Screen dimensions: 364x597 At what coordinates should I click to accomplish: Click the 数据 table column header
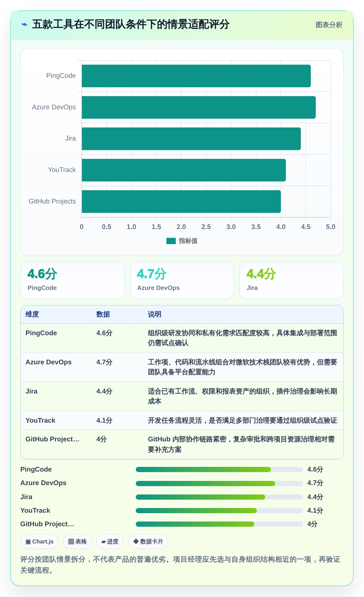pyautogui.click(x=103, y=314)
